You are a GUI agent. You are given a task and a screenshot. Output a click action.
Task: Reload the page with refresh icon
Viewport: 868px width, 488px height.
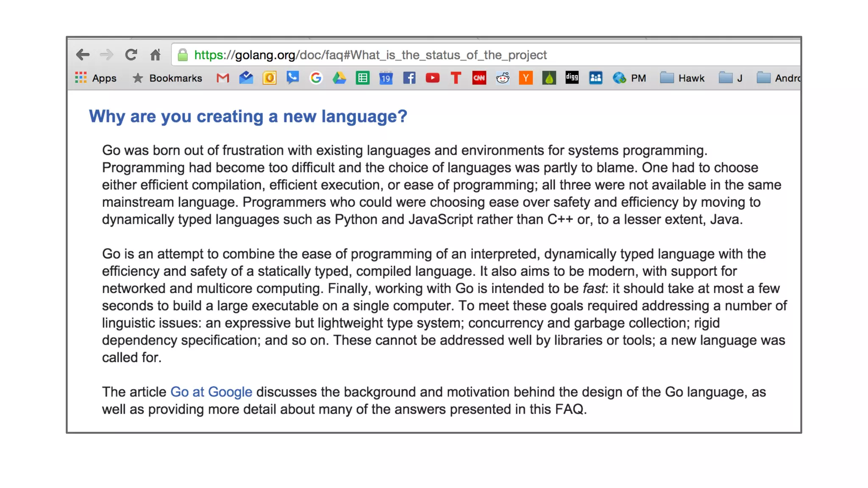point(131,55)
